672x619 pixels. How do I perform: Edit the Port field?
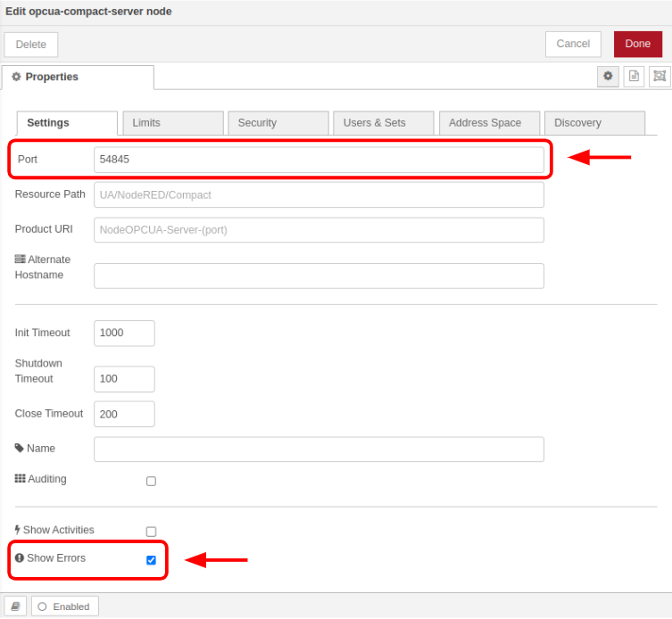coord(319,160)
